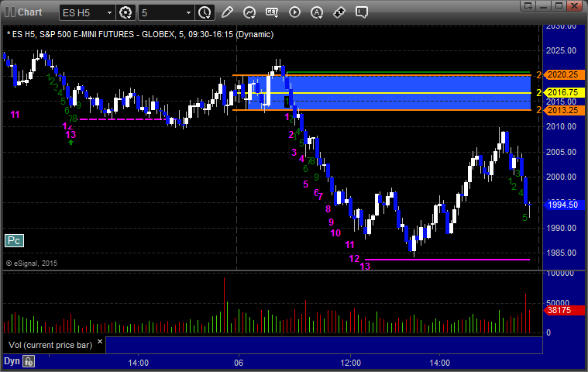Click the lock icon beside Dyn
The height and width of the screenshot is (372, 588).
coord(29,361)
